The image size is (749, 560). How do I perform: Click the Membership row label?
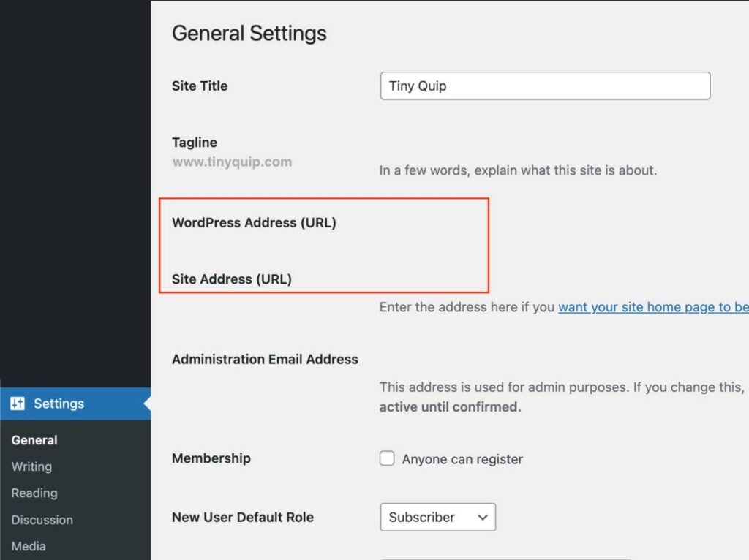click(x=211, y=458)
